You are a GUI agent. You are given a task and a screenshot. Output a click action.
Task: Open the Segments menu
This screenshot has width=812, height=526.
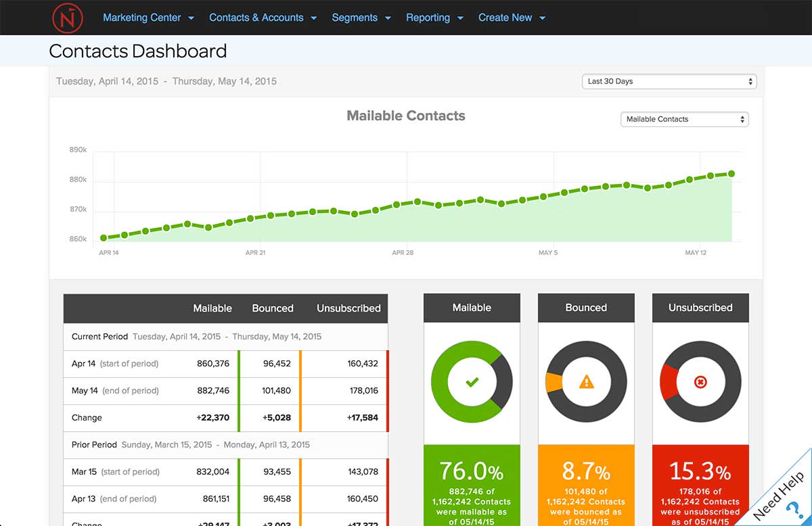[x=361, y=18]
